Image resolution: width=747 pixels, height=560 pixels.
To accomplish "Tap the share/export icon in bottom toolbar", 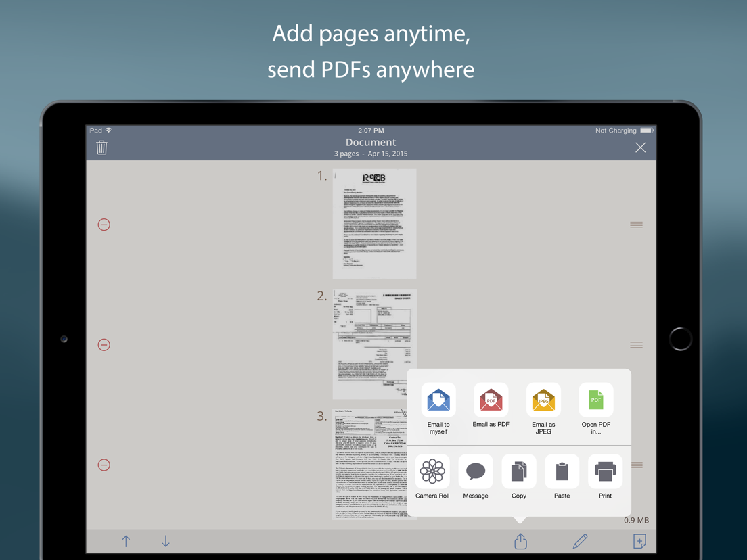I will coord(520,541).
